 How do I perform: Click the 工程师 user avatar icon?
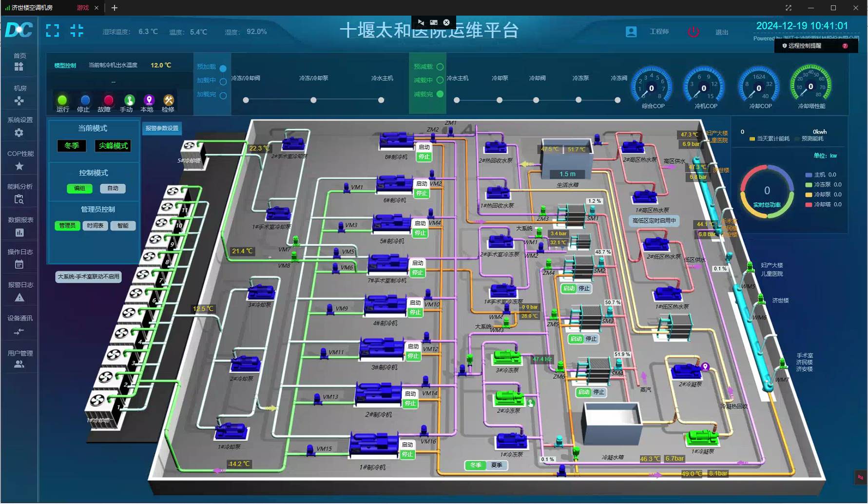click(x=631, y=32)
